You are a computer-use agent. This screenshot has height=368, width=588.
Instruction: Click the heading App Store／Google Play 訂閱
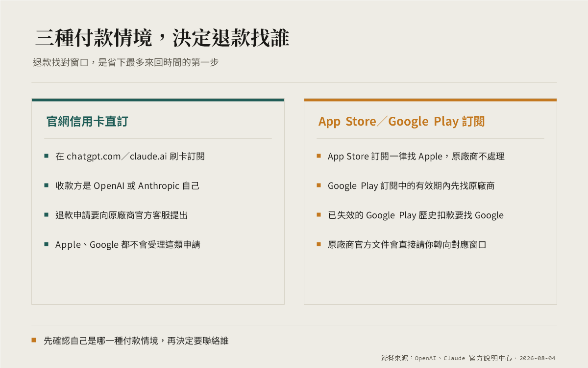coord(401,121)
